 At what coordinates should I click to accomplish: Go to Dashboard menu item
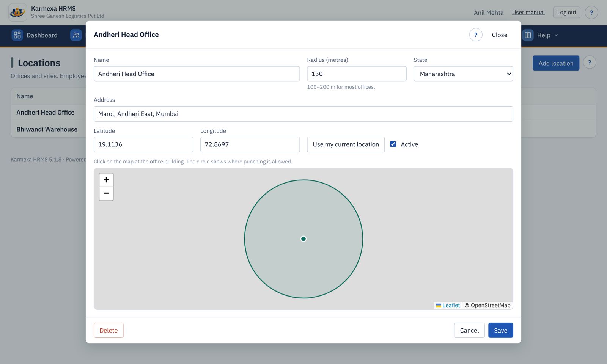click(x=42, y=35)
